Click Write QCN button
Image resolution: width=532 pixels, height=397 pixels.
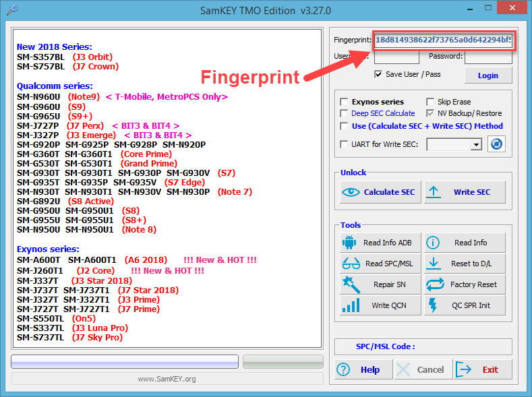[x=380, y=305]
